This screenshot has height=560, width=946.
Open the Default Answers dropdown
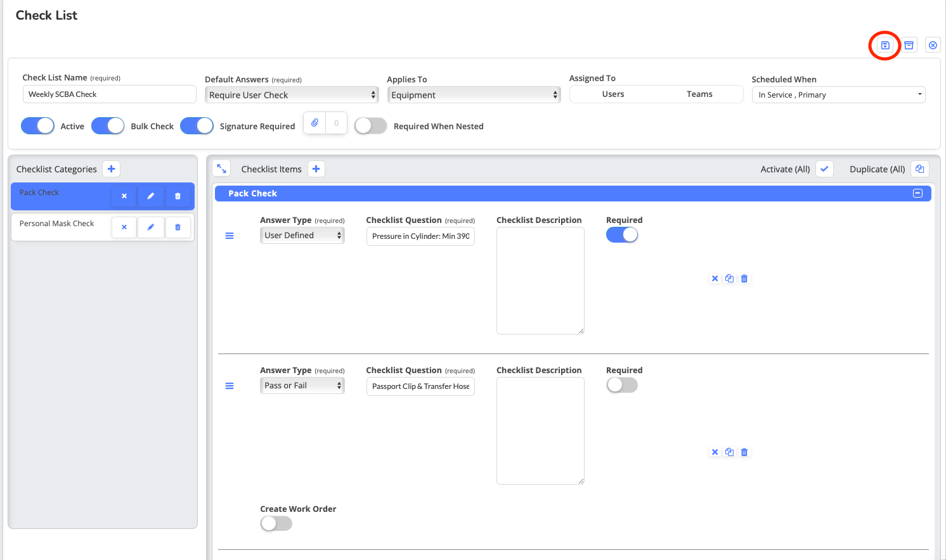[x=292, y=95]
